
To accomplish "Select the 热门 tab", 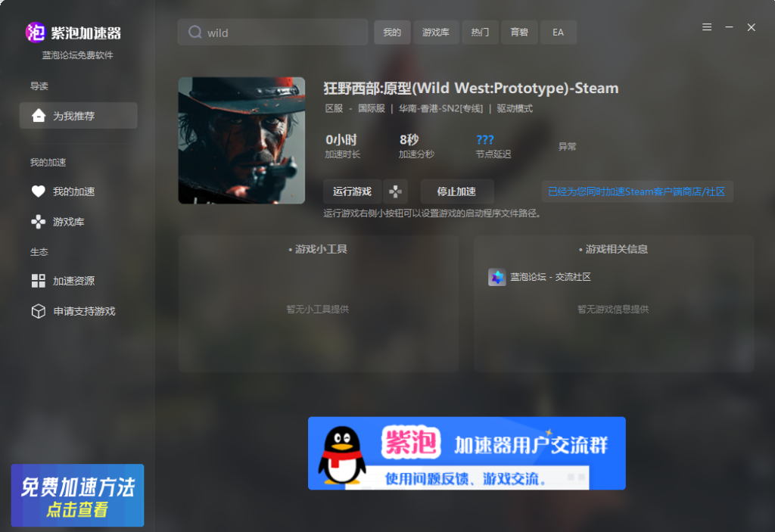I will pos(480,32).
